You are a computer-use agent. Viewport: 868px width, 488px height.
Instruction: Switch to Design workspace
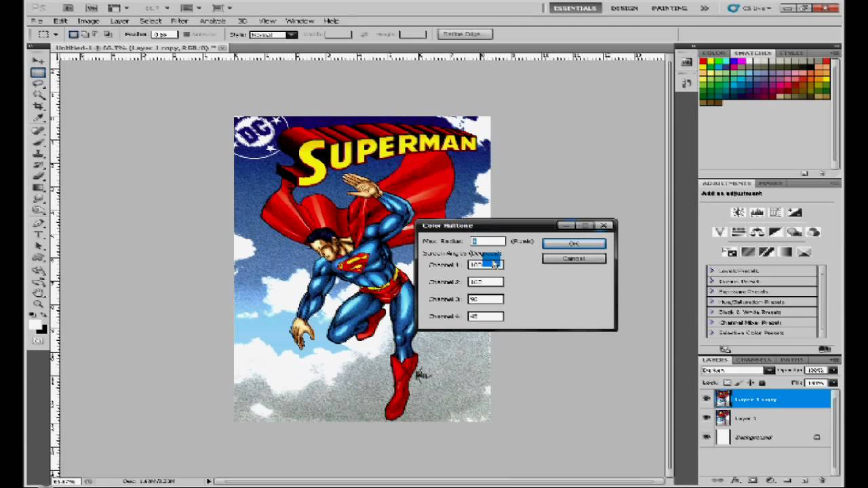coord(624,8)
